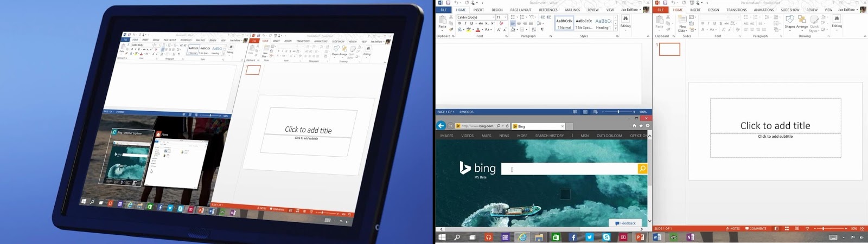Toggle Underline formatting in Word

tap(471, 23)
